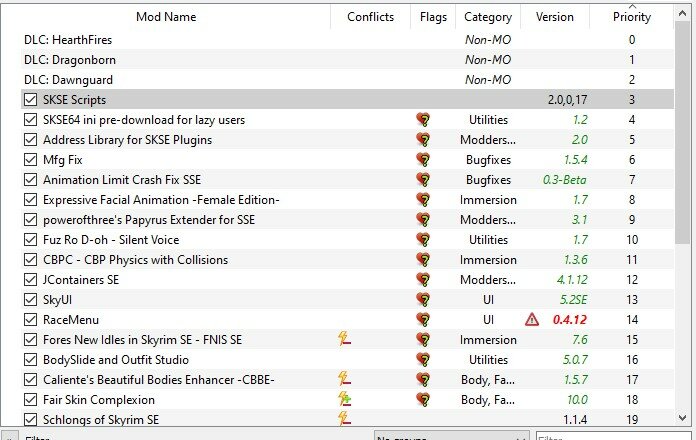Click the 0.3-Beta version cell
The width and height of the screenshot is (696, 440).
pyautogui.click(x=564, y=180)
